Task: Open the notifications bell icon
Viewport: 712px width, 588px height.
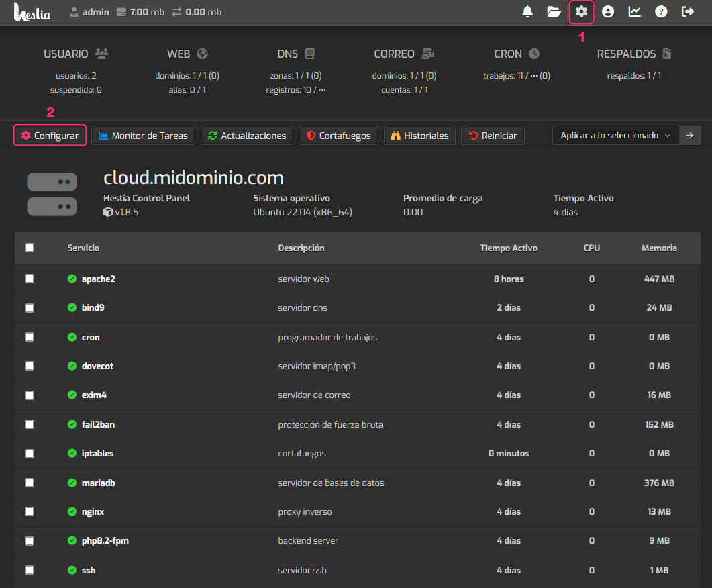Action: click(x=527, y=11)
